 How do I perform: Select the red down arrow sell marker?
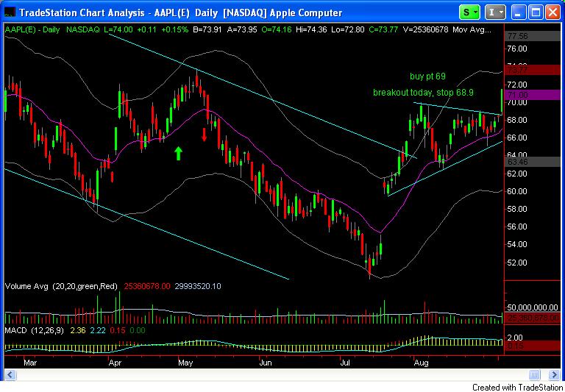[x=204, y=134]
